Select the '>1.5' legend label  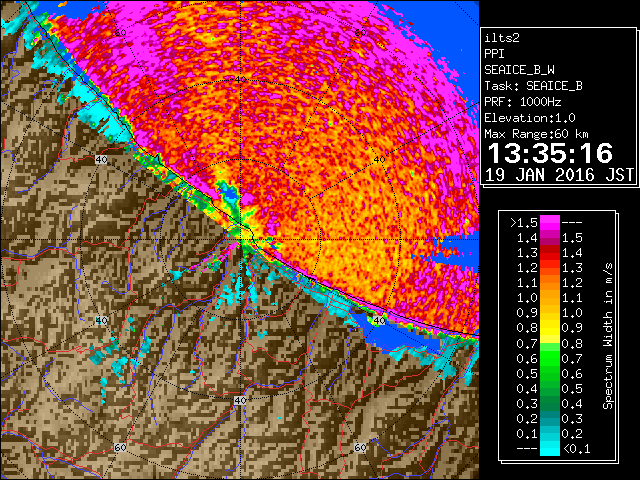pos(523,222)
